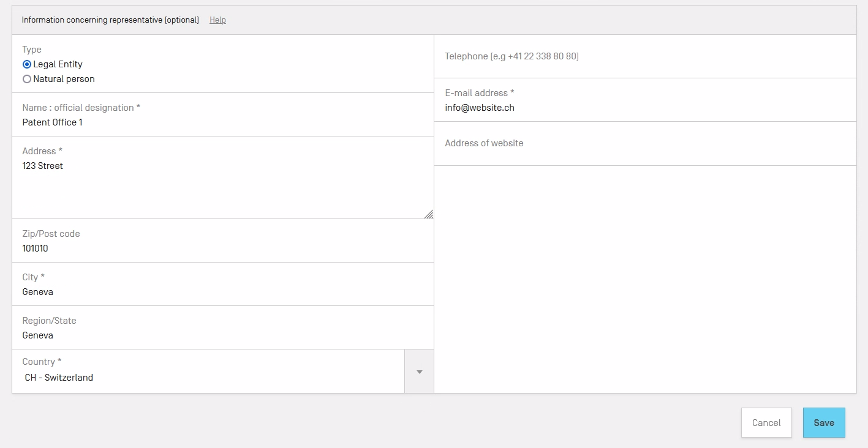Select the E-mail address field
The image size is (868, 448).
point(643,108)
